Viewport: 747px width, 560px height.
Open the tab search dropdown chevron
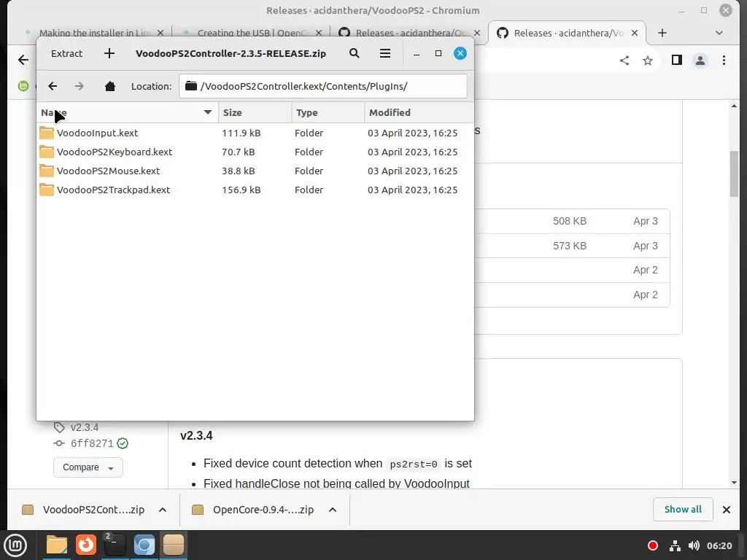(719, 33)
